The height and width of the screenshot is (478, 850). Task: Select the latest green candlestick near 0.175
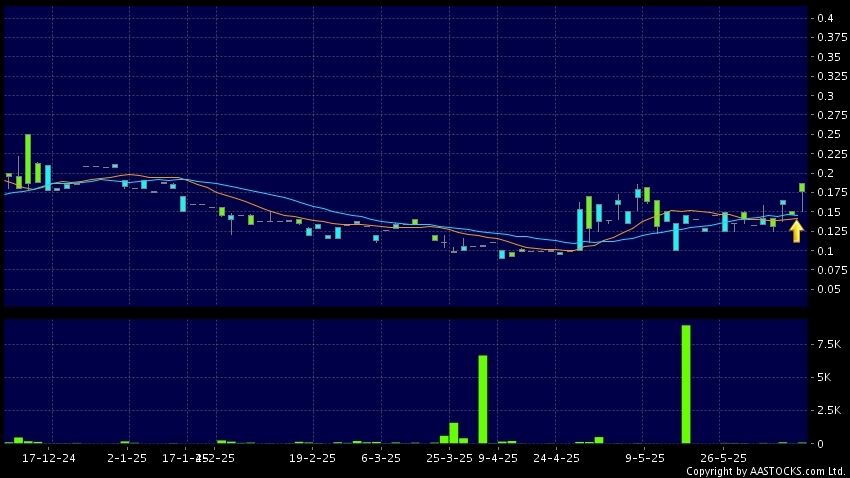pyautogui.click(x=802, y=188)
